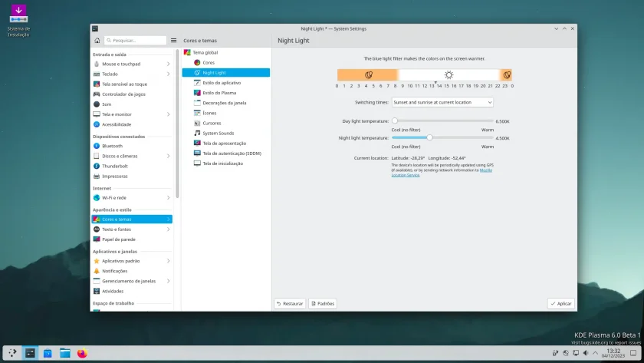The width and height of the screenshot is (644, 363).
Task: Click the home icon in System Settings
Action: [x=97, y=40]
